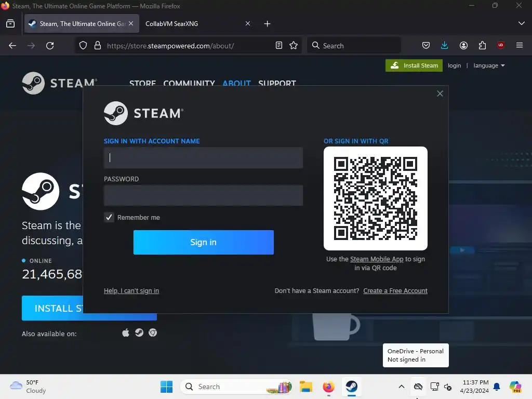Click the Steam logo in page header
Screen dimensions: 532x399
[60, 83]
